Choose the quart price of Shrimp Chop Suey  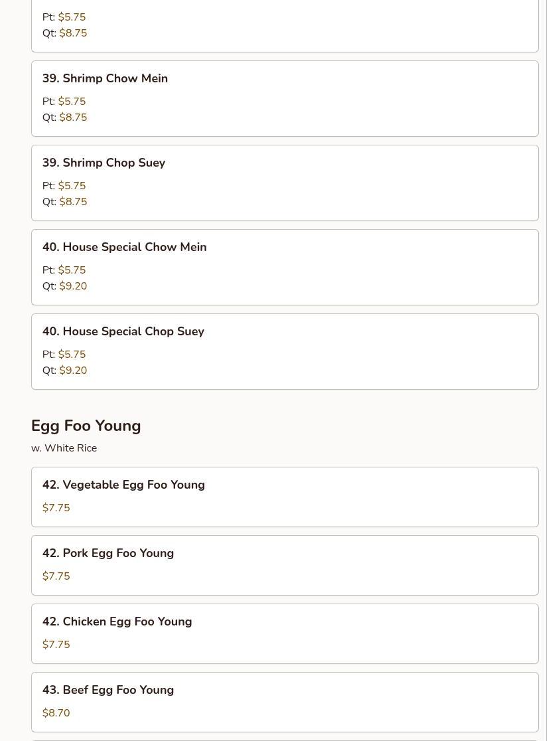(73, 202)
